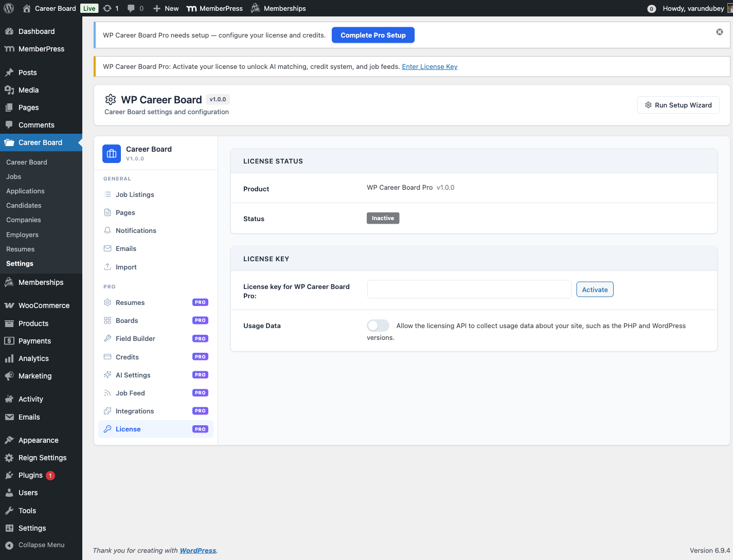The image size is (733, 560).
Task: Follow the Enter License Key link
Action: [x=430, y=66]
